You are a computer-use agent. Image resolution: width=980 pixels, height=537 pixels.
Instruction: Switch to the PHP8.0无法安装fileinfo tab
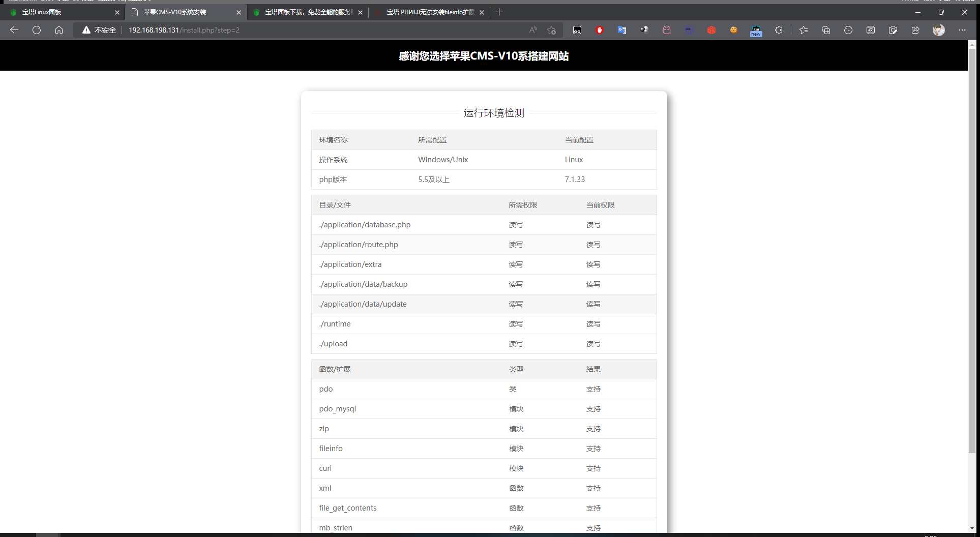tap(429, 12)
